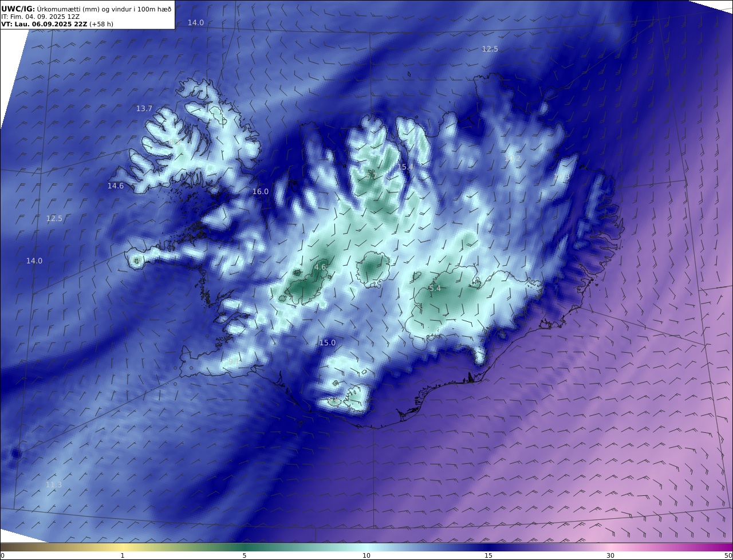The image size is (733, 560).
Task: Click the 15.4 value label in the north
Action: point(405,167)
